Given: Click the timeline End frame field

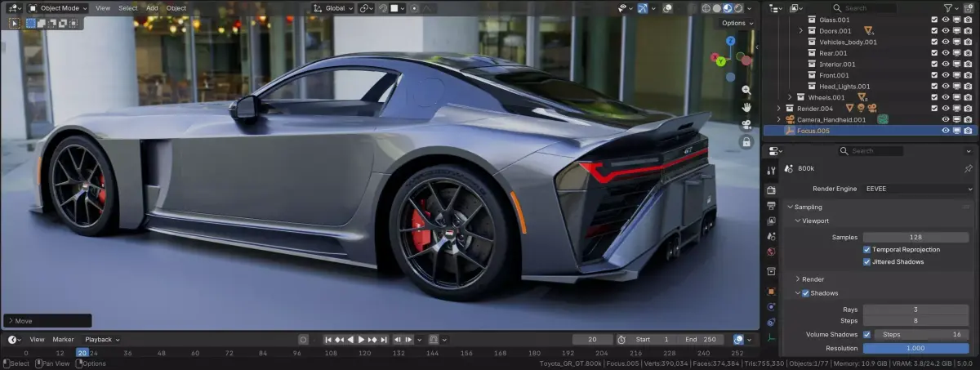Looking at the screenshot, I should [x=702, y=339].
